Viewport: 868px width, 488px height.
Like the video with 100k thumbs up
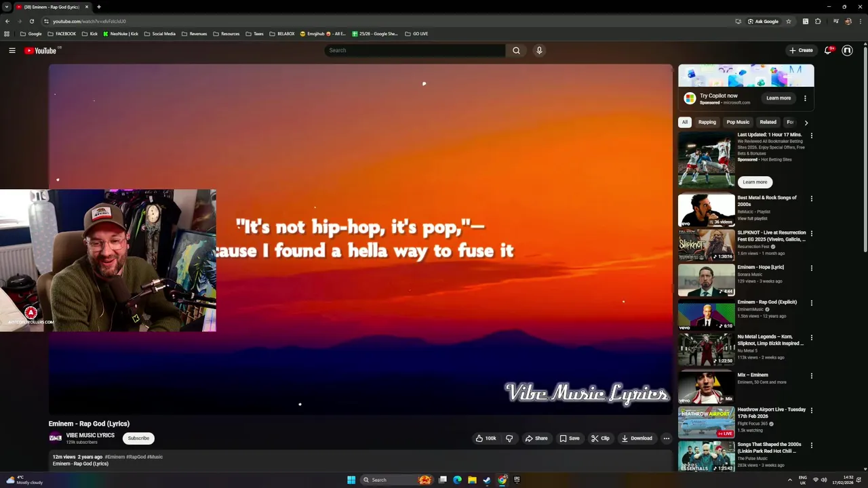(486, 439)
